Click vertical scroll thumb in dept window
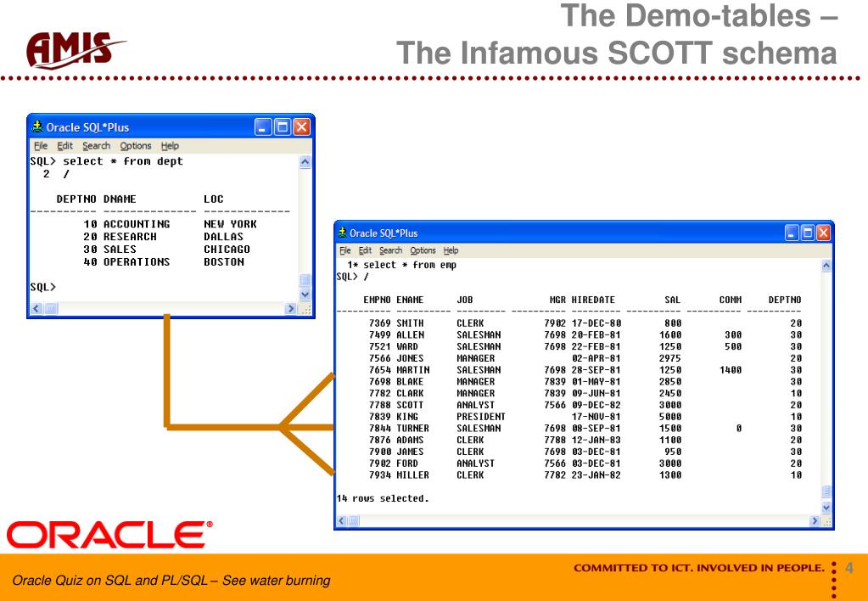 pyautogui.click(x=305, y=280)
